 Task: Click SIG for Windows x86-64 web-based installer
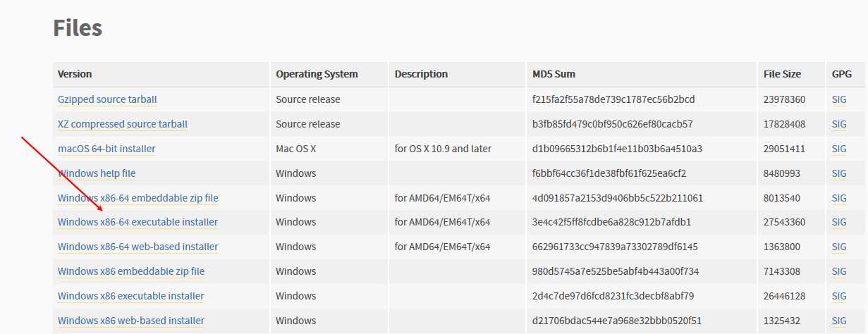coord(839,247)
